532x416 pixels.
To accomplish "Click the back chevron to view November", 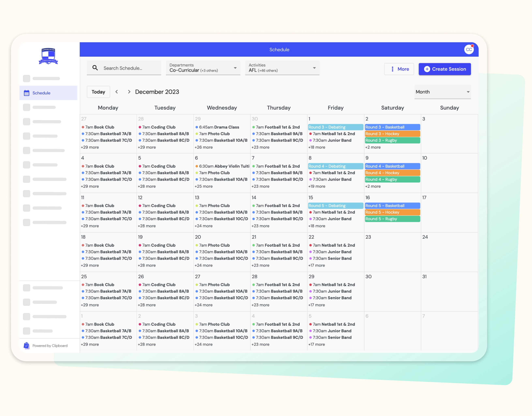I will [x=117, y=92].
